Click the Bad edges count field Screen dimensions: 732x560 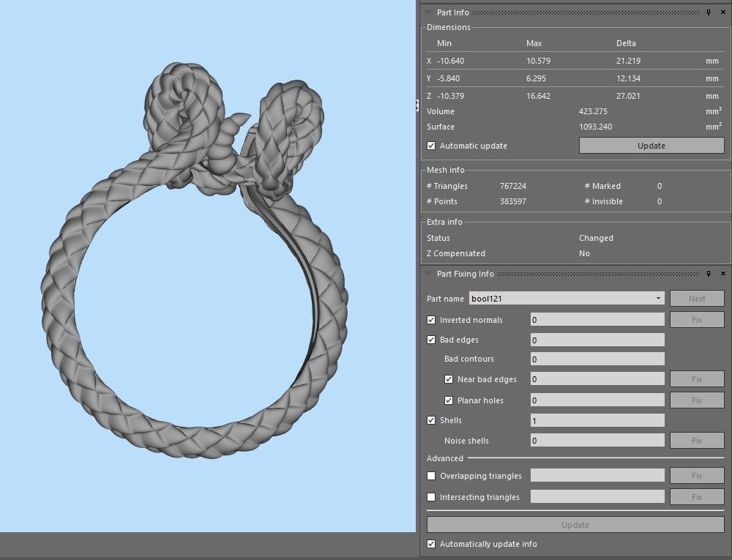coord(597,340)
